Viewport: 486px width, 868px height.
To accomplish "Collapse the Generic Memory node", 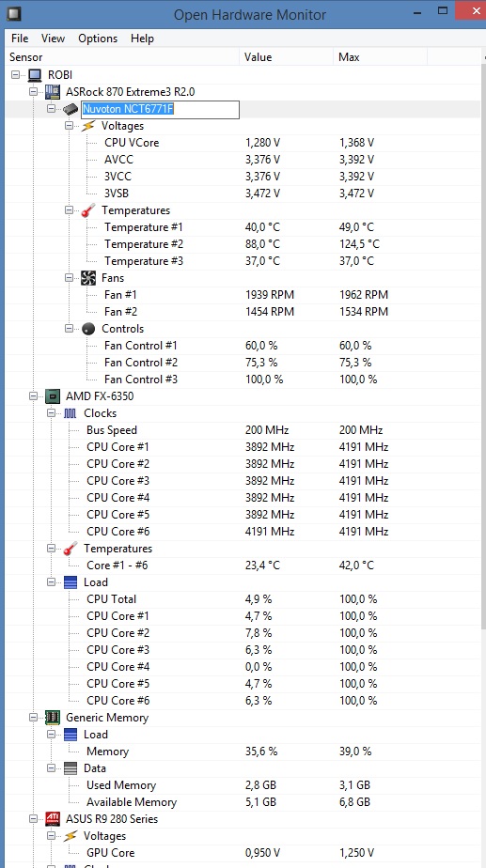I will click(x=33, y=718).
